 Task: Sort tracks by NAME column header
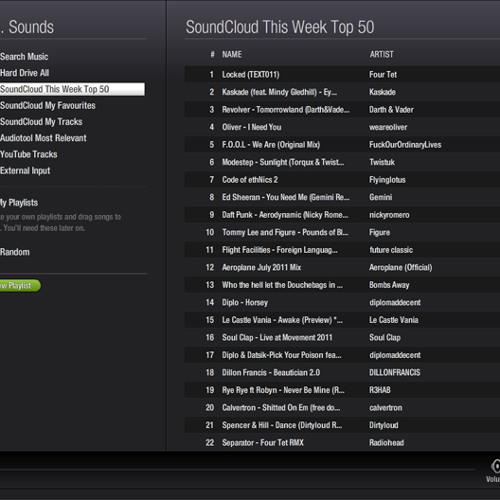[x=232, y=54]
